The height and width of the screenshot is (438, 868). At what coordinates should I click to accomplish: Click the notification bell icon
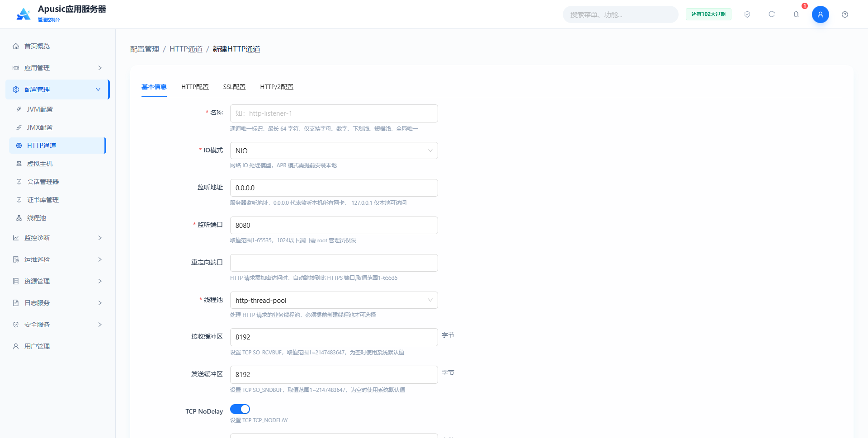pyautogui.click(x=796, y=14)
